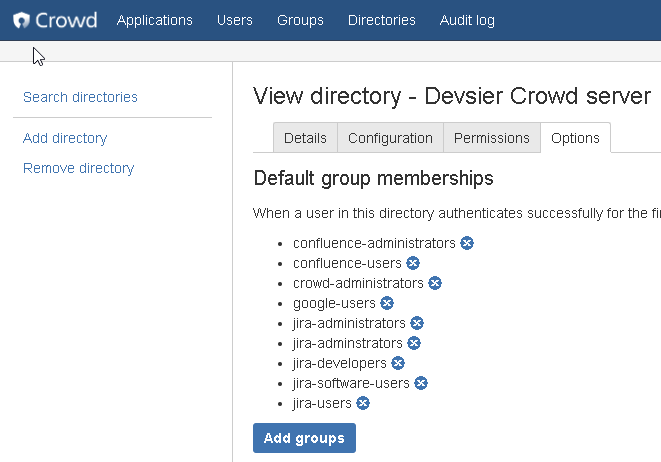
Task: Switch to the Details tab
Action: click(x=305, y=138)
